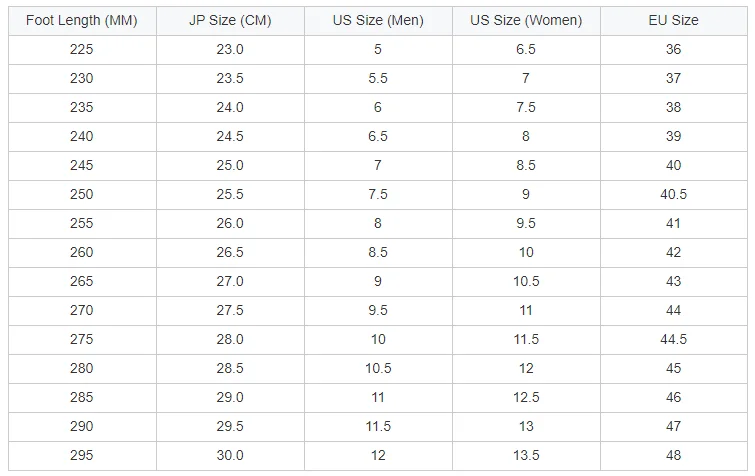The image size is (755, 476).
Task: Select the 8.5 US men's size cell
Action: click(x=378, y=253)
